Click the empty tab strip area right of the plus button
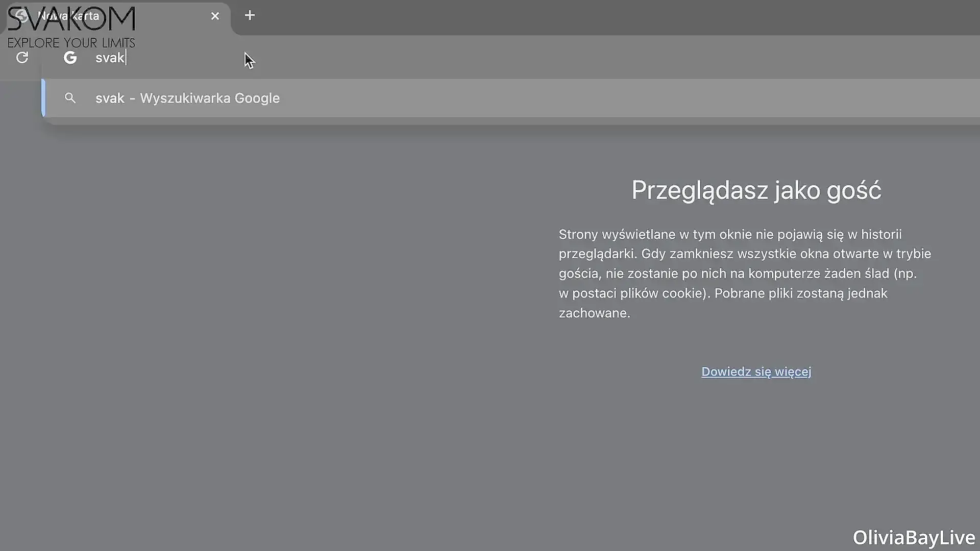 (x=561, y=16)
